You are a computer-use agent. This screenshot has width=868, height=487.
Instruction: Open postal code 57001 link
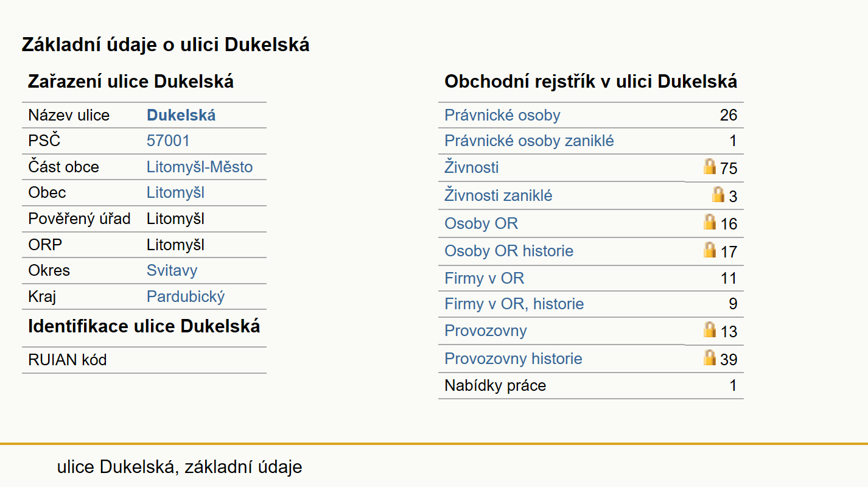[x=168, y=141]
